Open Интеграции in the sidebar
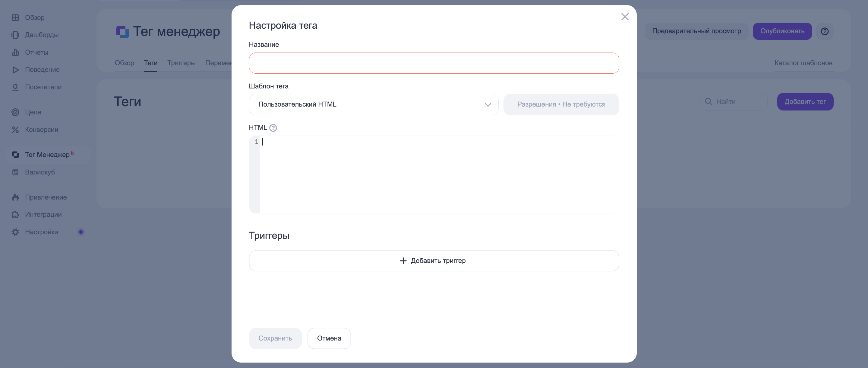868x368 pixels. coord(43,215)
